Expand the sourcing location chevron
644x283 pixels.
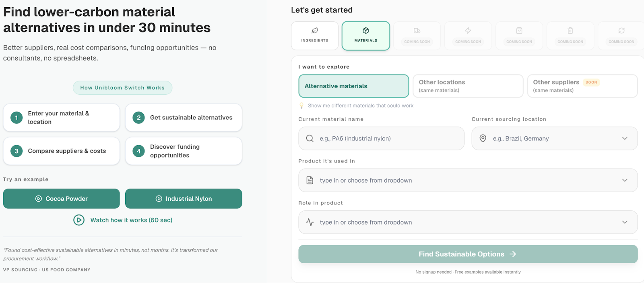click(625, 138)
